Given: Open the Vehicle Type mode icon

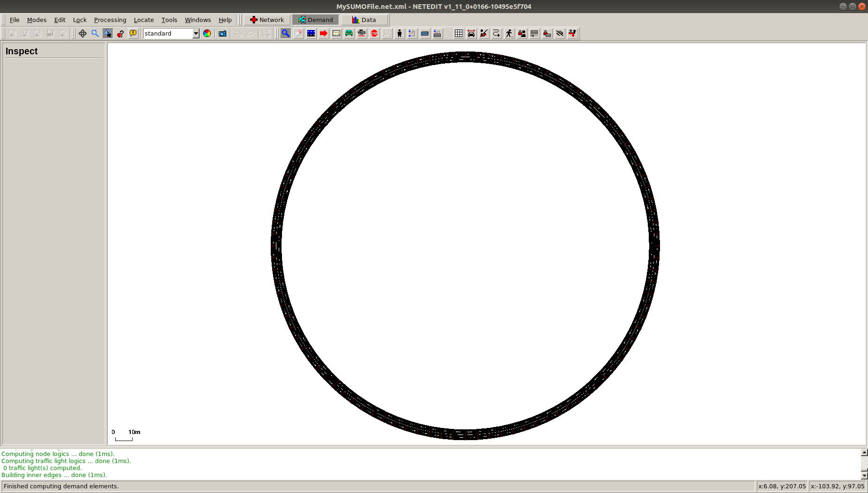Looking at the screenshot, I should pyautogui.click(x=362, y=33).
